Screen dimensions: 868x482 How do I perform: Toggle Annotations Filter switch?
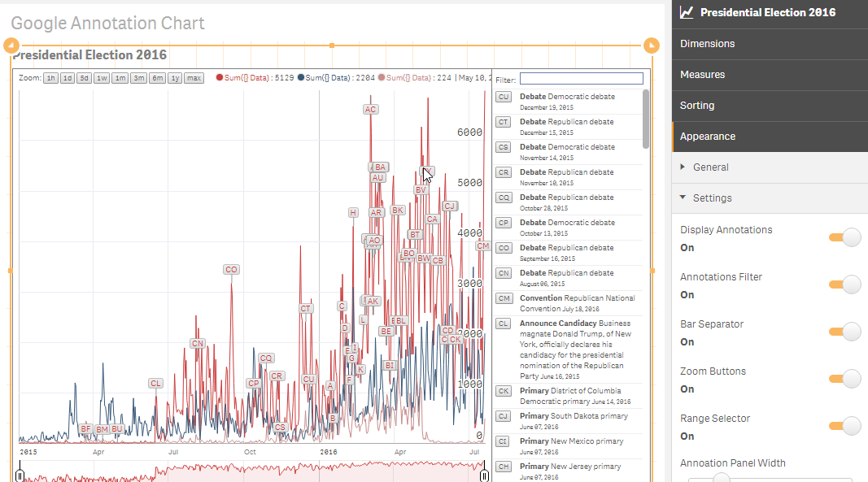(x=844, y=284)
